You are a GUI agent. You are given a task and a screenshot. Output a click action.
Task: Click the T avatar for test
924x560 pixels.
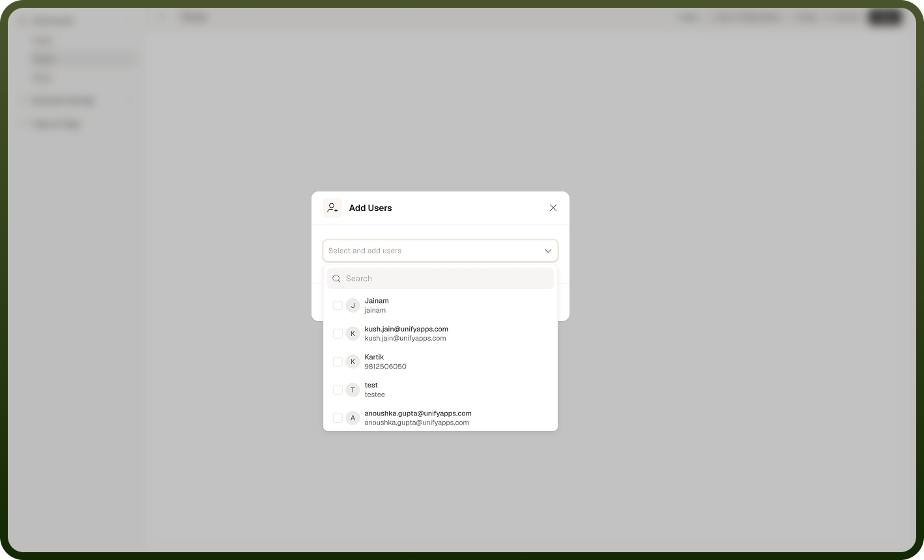pyautogui.click(x=353, y=389)
